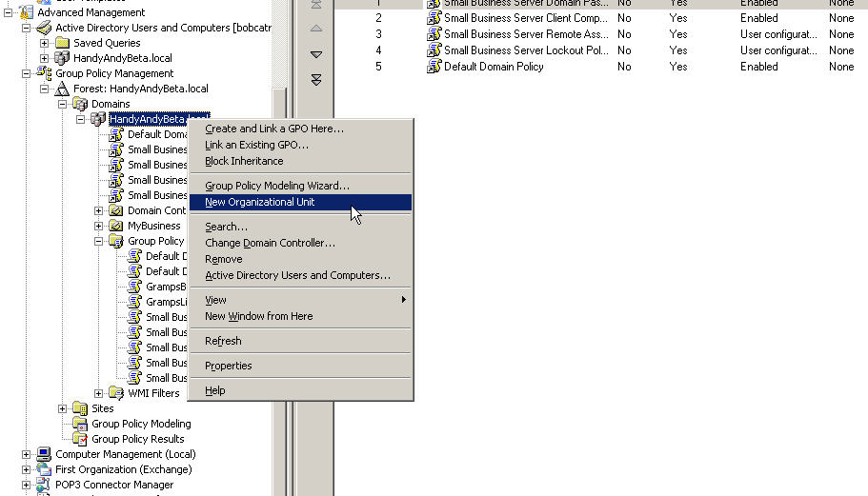Click the Forest: HandyAndyBeta.local triangle icon

pos(62,89)
